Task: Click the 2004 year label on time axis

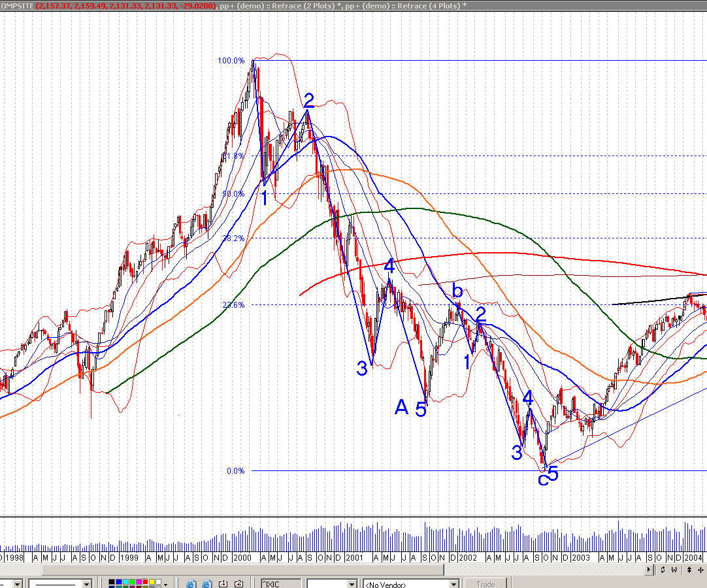Action: point(693,558)
